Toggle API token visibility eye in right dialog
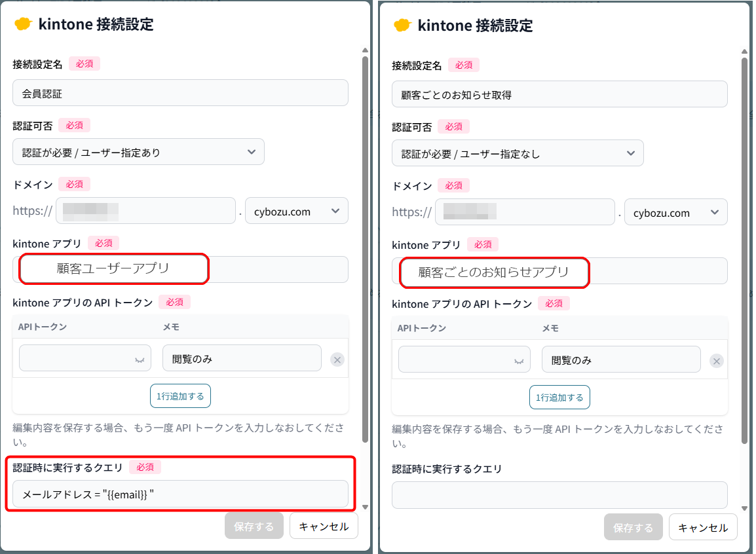Viewport: 756px width, 554px height. pyautogui.click(x=520, y=361)
